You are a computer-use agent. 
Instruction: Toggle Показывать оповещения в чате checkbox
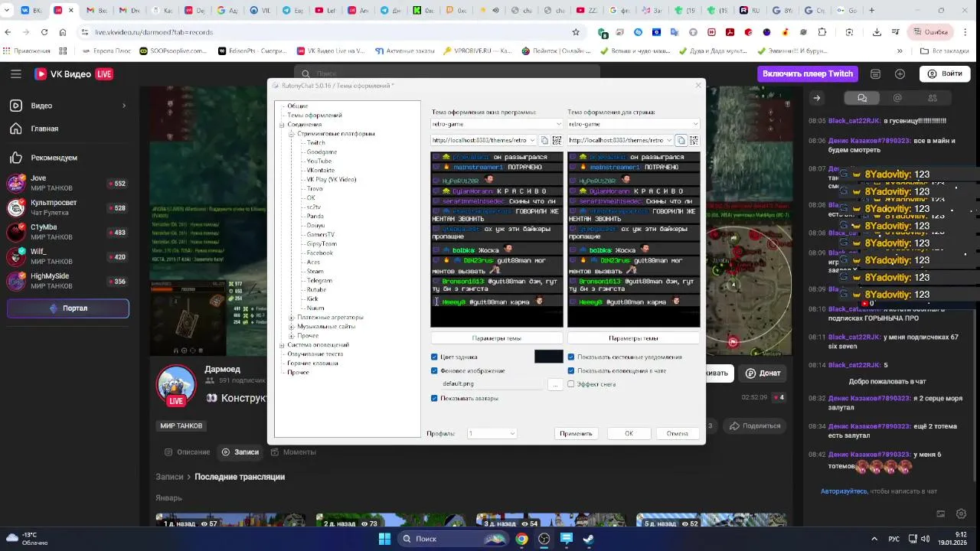coord(571,371)
